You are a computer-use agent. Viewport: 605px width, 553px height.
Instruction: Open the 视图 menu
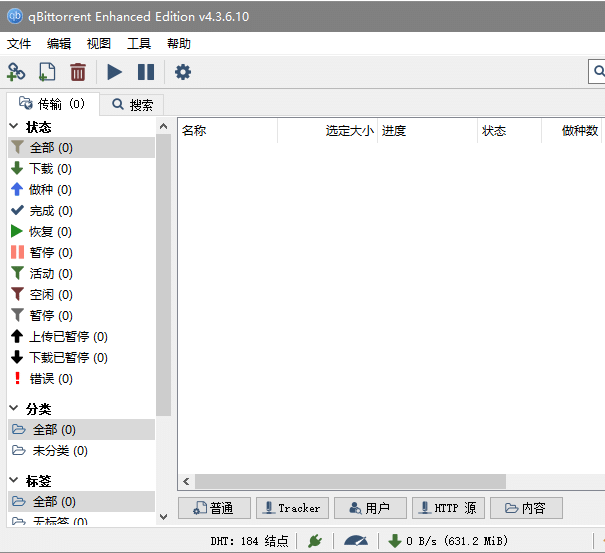point(99,44)
